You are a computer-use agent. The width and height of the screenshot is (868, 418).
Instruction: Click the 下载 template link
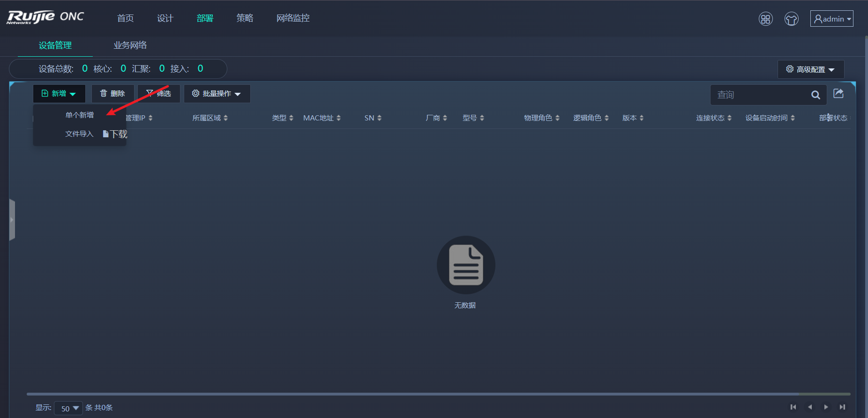click(x=115, y=134)
